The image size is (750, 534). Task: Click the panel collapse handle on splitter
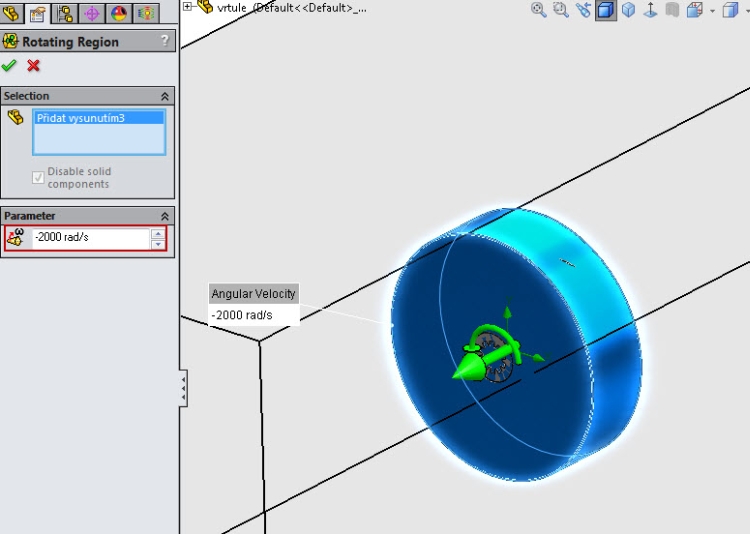click(183, 388)
